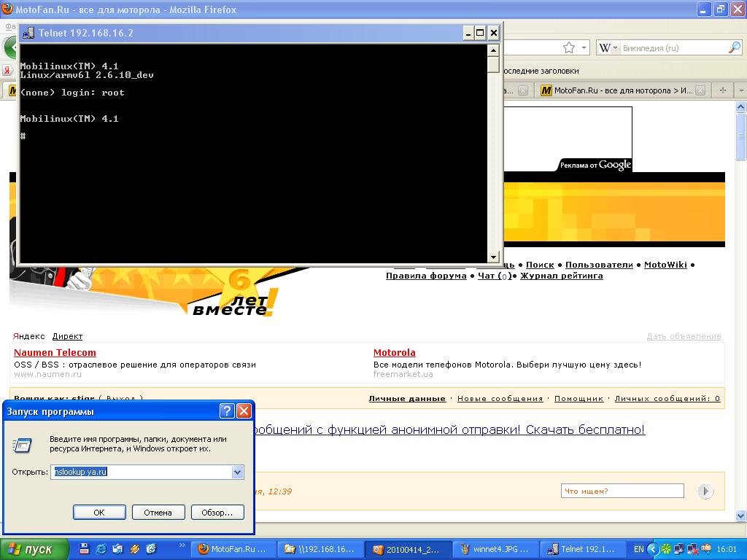
Task: Click the Дать объявление link
Action: click(x=684, y=336)
